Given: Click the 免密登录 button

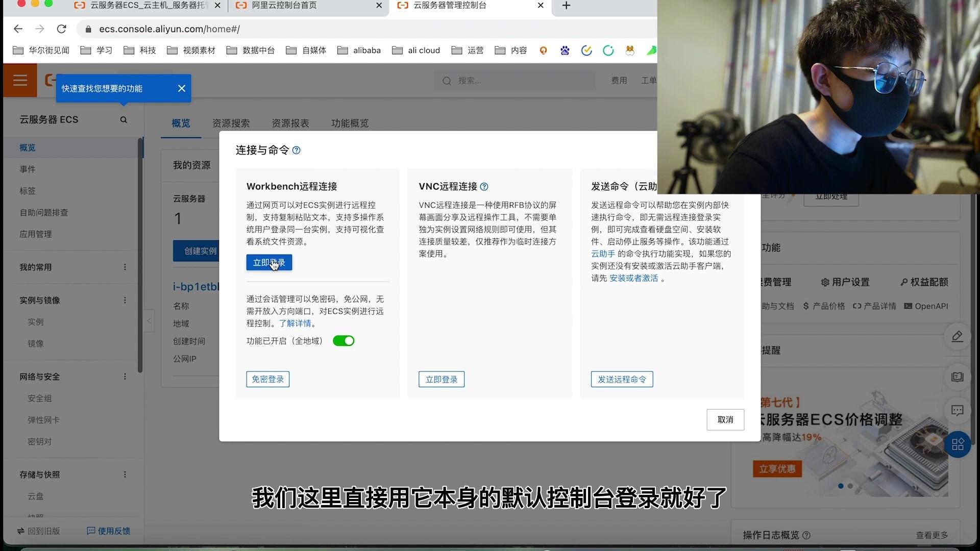Looking at the screenshot, I should 267,379.
